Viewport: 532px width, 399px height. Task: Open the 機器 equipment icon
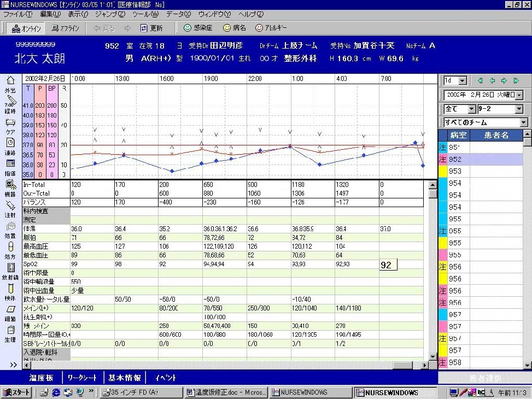pyautogui.click(x=10, y=185)
